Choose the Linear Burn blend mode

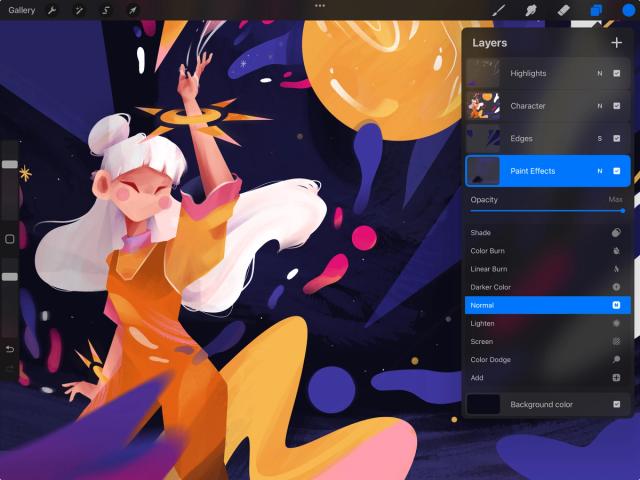click(548, 269)
